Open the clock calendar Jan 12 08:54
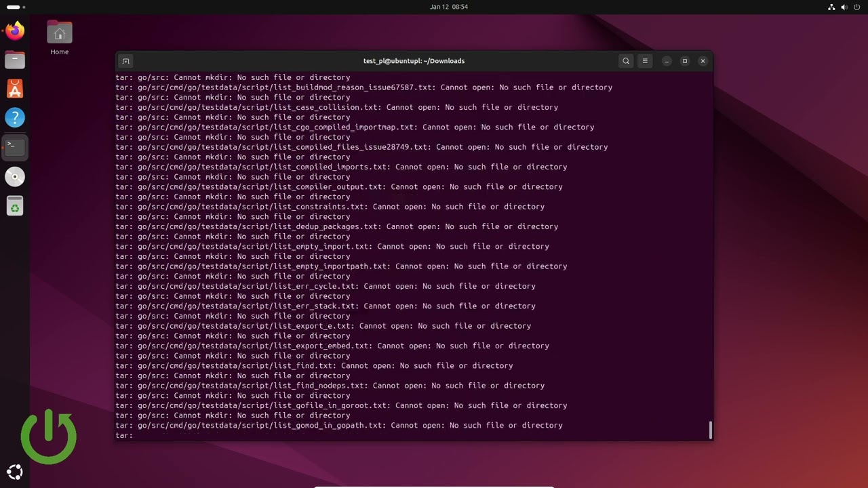Image resolution: width=868 pixels, height=488 pixels. (x=449, y=7)
